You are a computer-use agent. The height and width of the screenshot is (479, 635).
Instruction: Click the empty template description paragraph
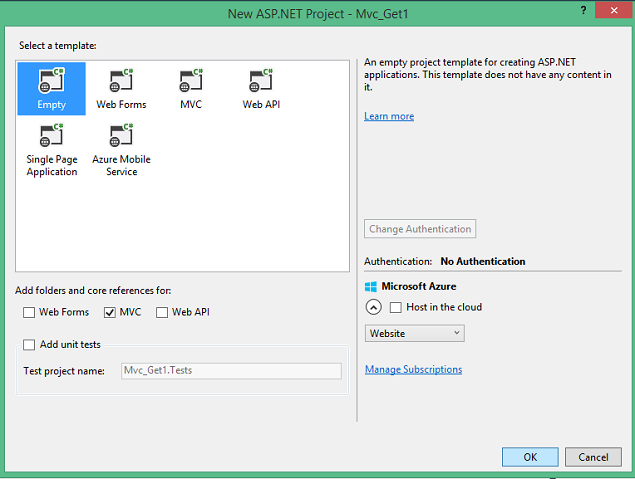coord(488,75)
